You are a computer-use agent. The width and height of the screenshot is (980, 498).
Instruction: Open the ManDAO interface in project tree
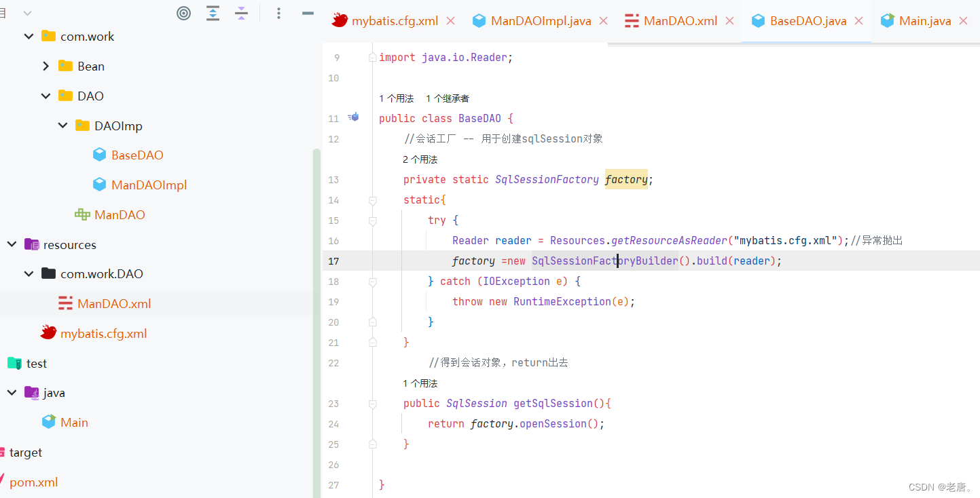120,215
